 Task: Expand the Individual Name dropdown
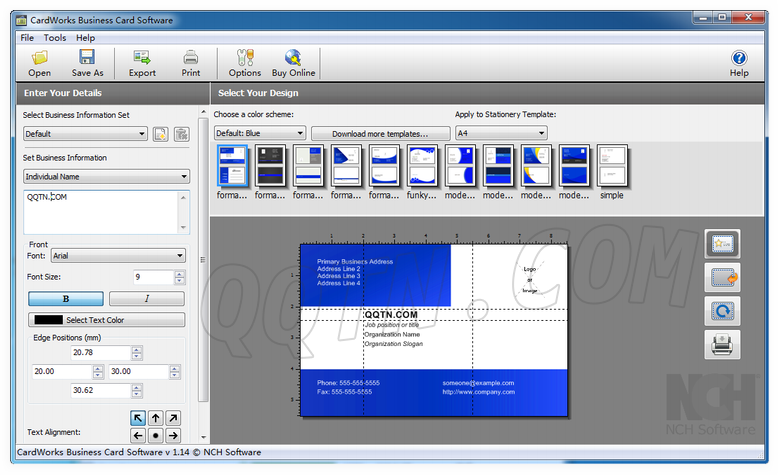[x=106, y=177]
